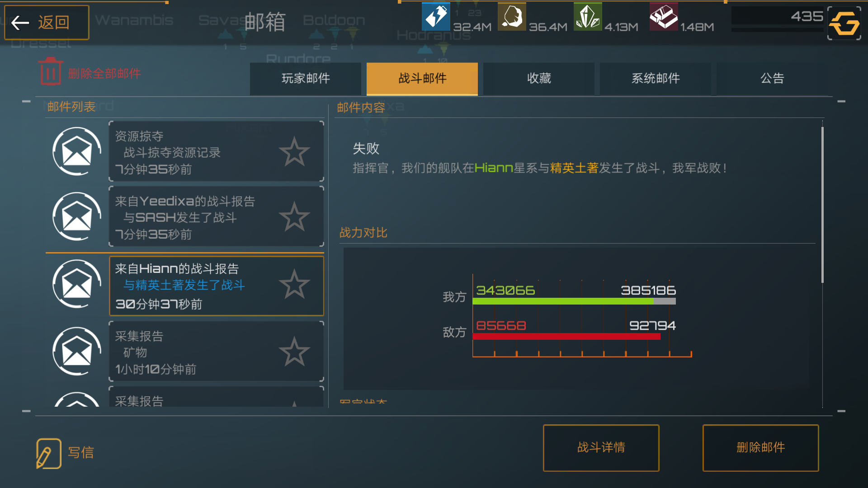Favorite the 资源掠夺 mail with star
Image resolution: width=868 pixels, height=488 pixels.
tap(294, 151)
